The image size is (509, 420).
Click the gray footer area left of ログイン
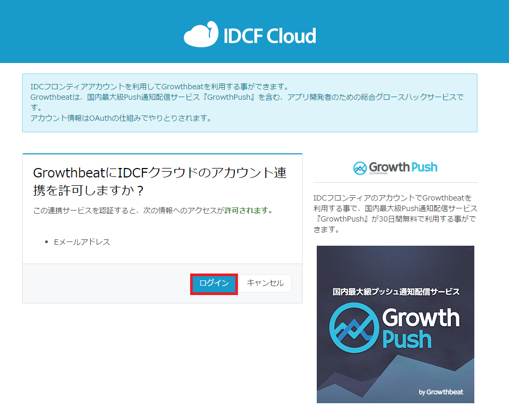pos(105,283)
